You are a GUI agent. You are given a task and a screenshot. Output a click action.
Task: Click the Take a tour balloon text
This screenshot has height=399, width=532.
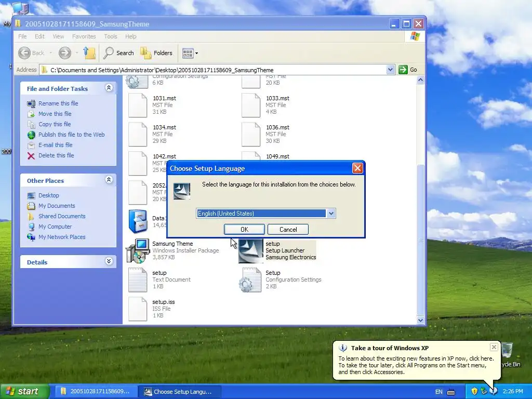click(390, 348)
